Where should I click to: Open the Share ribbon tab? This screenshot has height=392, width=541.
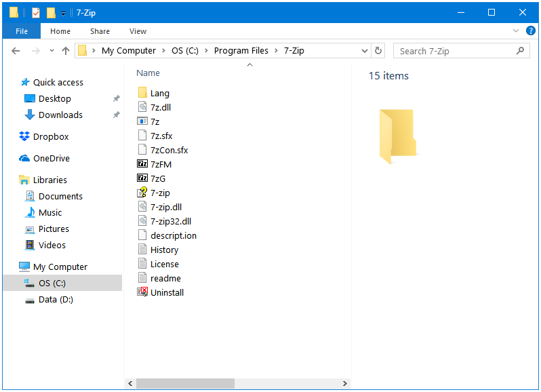pyautogui.click(x=100, y=31)
